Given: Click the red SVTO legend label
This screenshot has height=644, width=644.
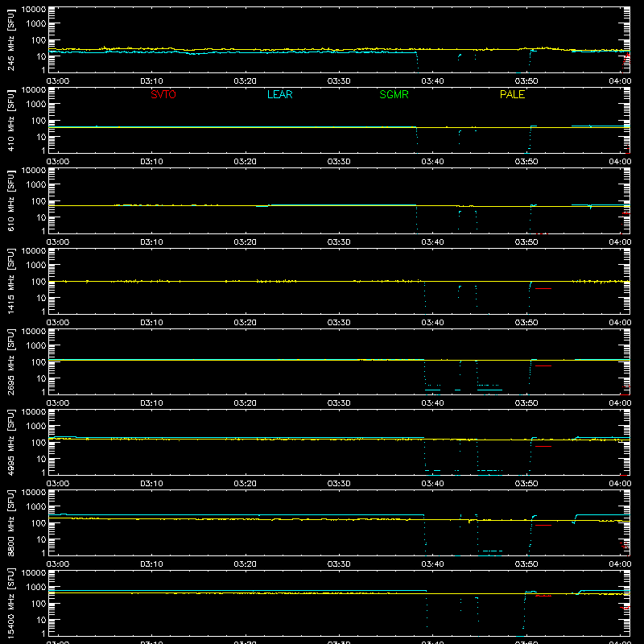Looking at the screenshot, I should point(163,94).
